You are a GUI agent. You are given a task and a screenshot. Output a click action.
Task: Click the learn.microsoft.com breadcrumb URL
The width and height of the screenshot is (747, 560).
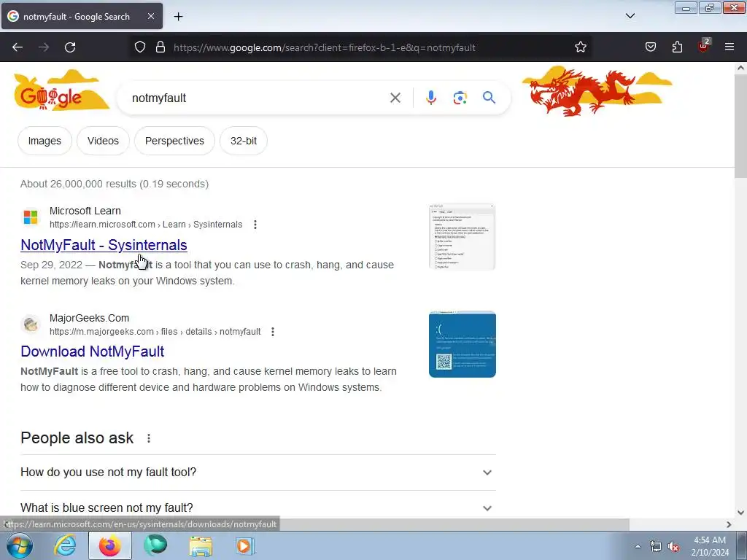[x=146, y=225]
